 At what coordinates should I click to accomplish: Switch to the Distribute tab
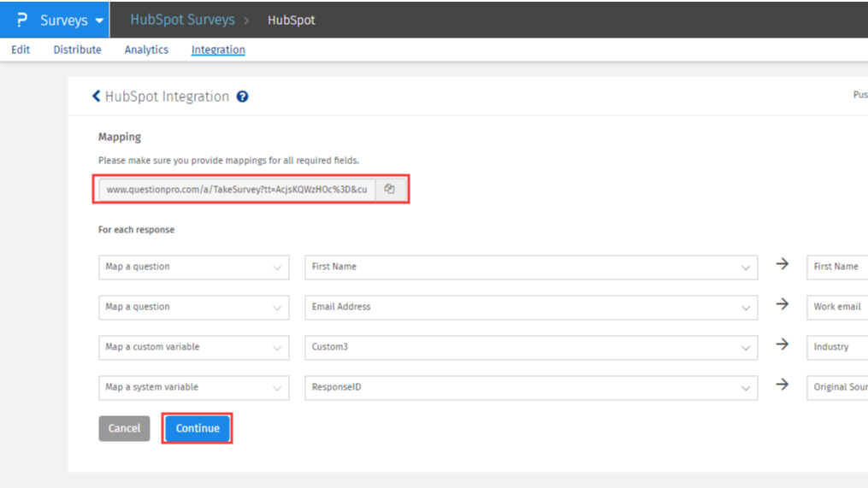[x=78, y=50]
